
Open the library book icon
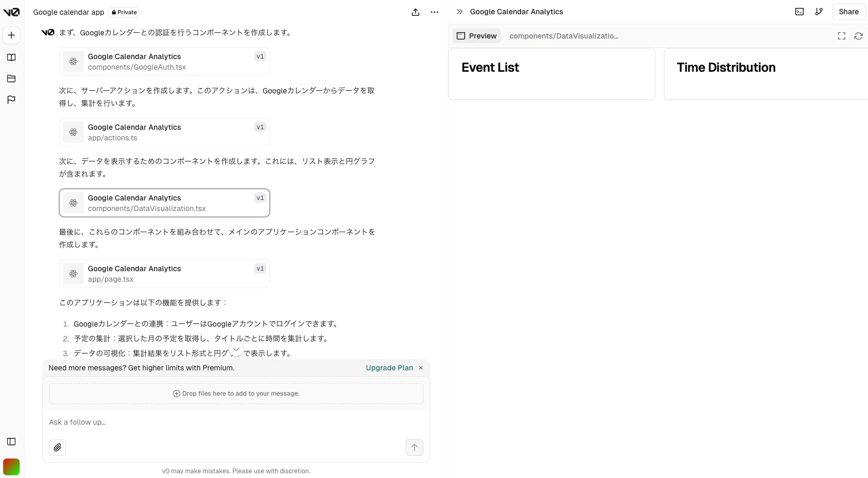click(x=11, y=58)
